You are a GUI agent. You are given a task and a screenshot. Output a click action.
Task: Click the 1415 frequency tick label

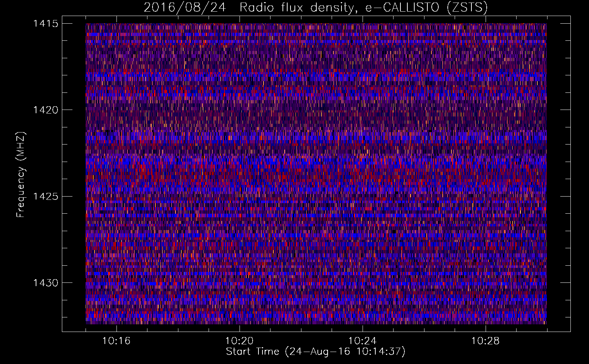[46, 24]
